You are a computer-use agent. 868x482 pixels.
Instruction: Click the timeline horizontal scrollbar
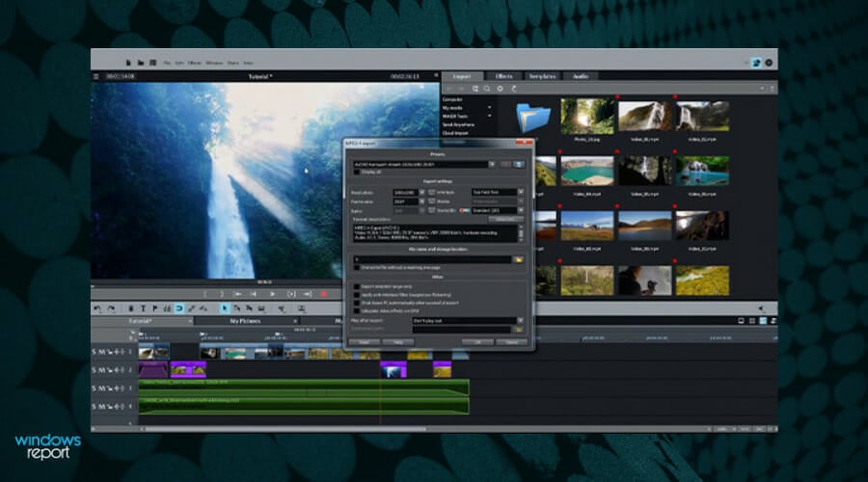(x=285, y=429)
